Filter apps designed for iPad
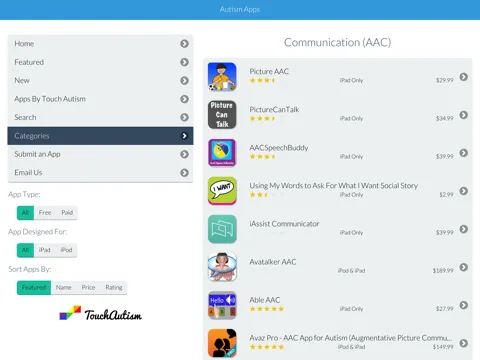480x360 pixels. (x=44, y=250)
